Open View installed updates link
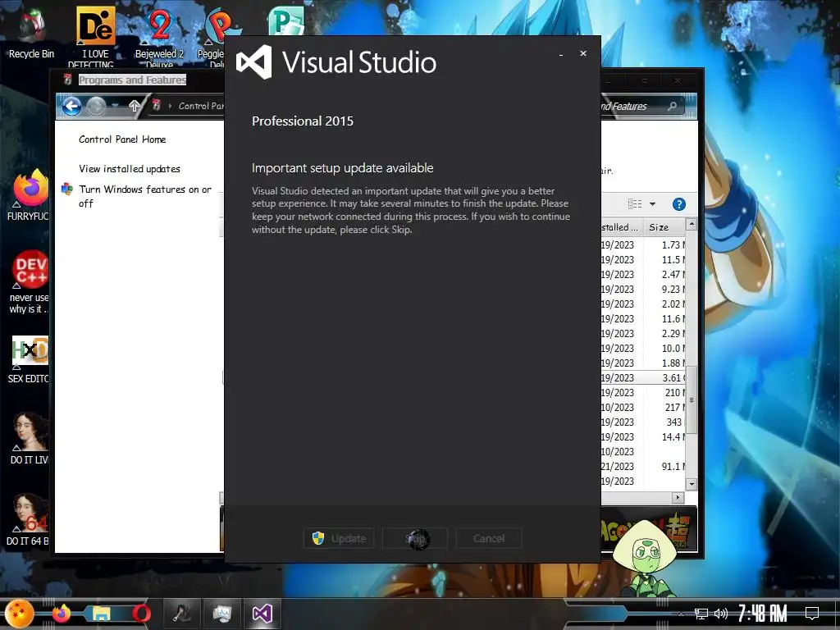Screen dimensions: 840x630 130,169
